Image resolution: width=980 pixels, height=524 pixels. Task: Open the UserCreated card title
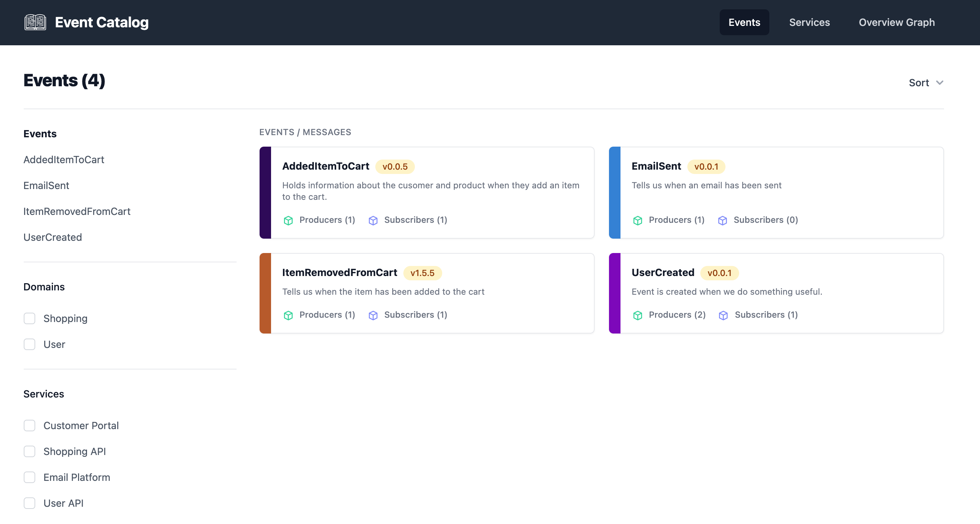(x=663, y=273)
